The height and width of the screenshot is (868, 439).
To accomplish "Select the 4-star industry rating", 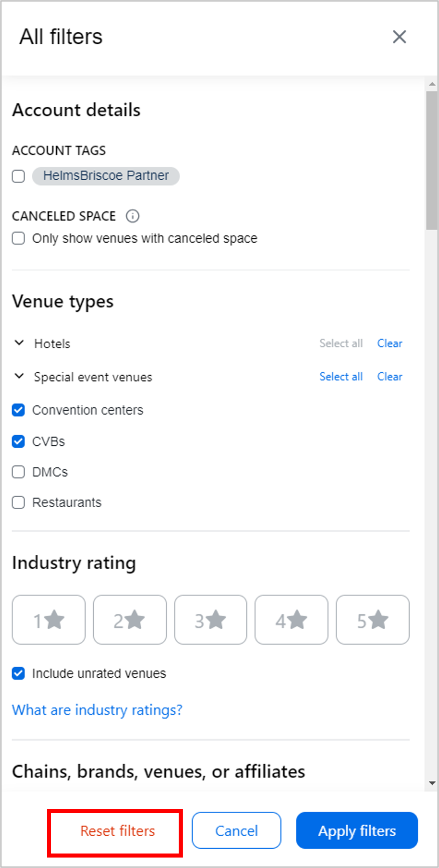I will pyautogui.click(x=291, y=620).
